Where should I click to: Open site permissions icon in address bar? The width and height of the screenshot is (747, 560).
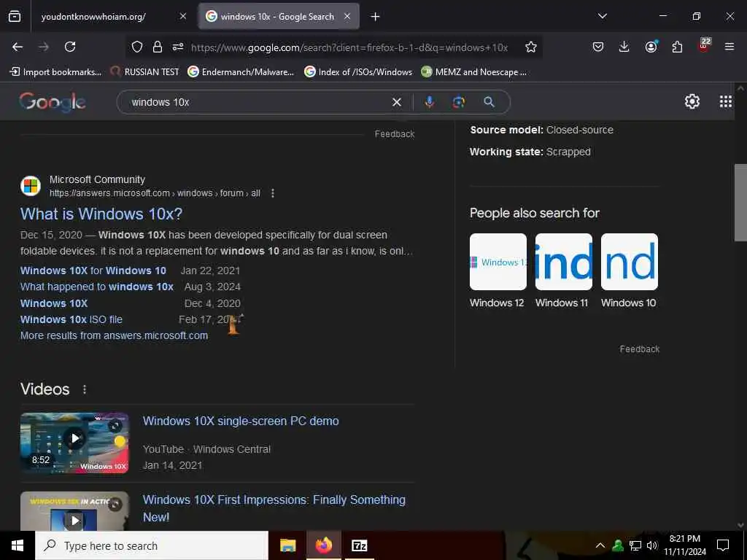(x=178, y=47)
